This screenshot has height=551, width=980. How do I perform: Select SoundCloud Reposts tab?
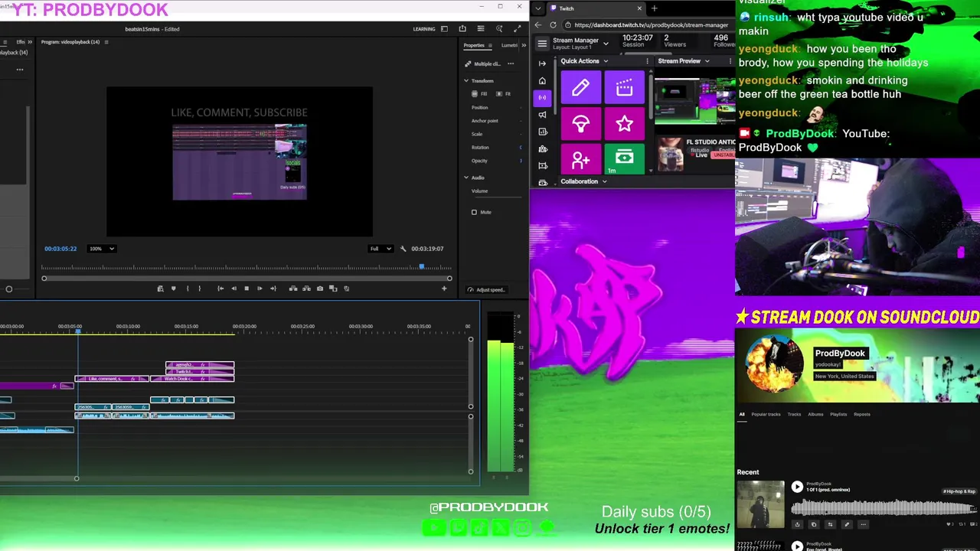(x=862, y=415)
